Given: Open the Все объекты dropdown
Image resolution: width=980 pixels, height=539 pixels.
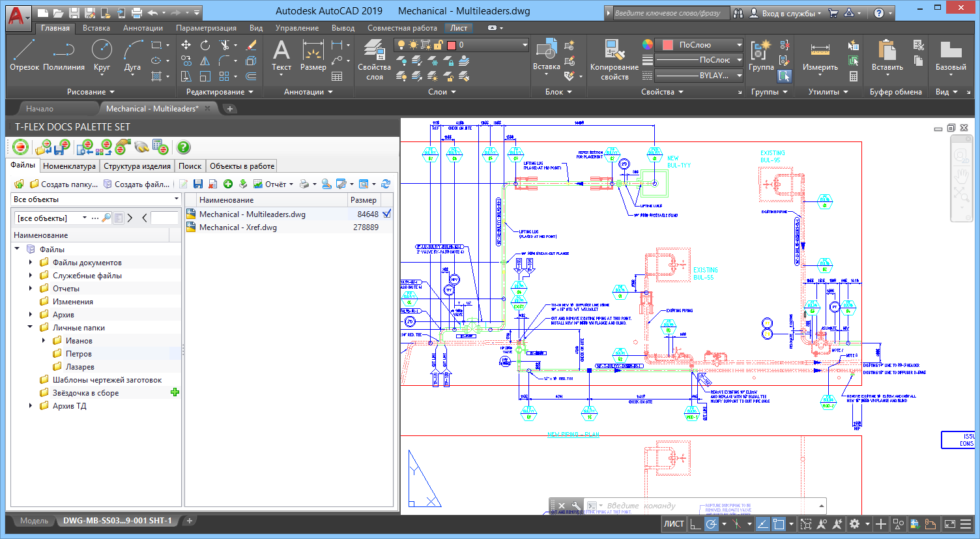Looking at the screenshot, I should click(x=96, y=199).
